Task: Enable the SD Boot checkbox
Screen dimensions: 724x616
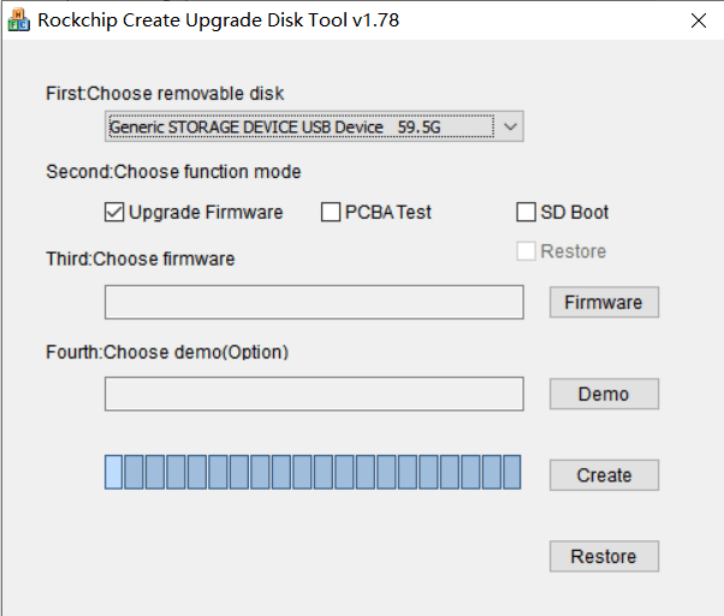Action: (526, 212)
